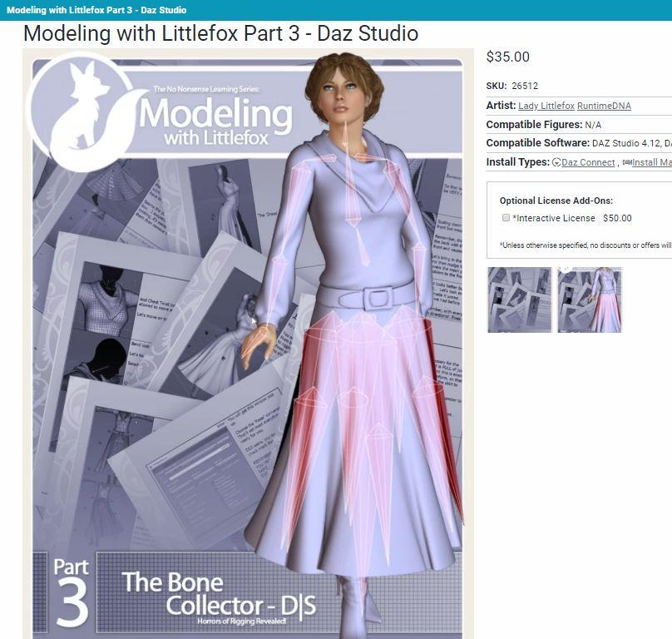Click the Interactive License label text
The height and width of the screenshot is (639, 672).
pyautogui.click(x=554, y=218)
